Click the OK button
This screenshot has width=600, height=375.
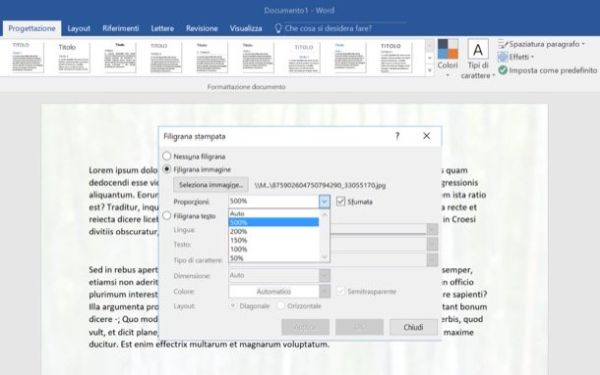tap(359, 327)
